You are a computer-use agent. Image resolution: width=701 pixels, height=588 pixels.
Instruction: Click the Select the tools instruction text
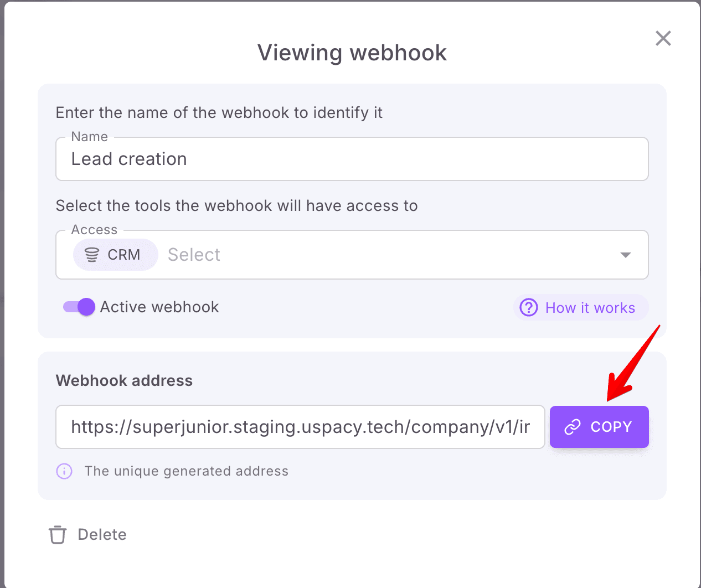pos(236,206)
